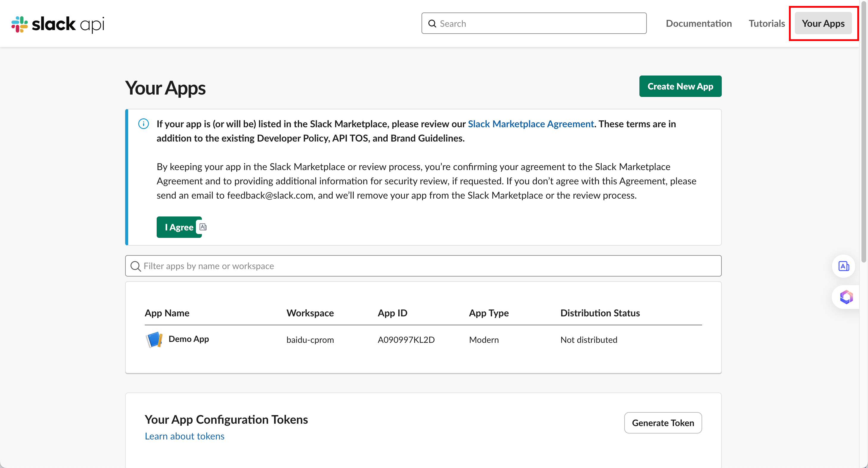Image resolution: width=868 pixels, height=468 pixels.
Task: Click the Not distributed status cell
Action: 588,340
